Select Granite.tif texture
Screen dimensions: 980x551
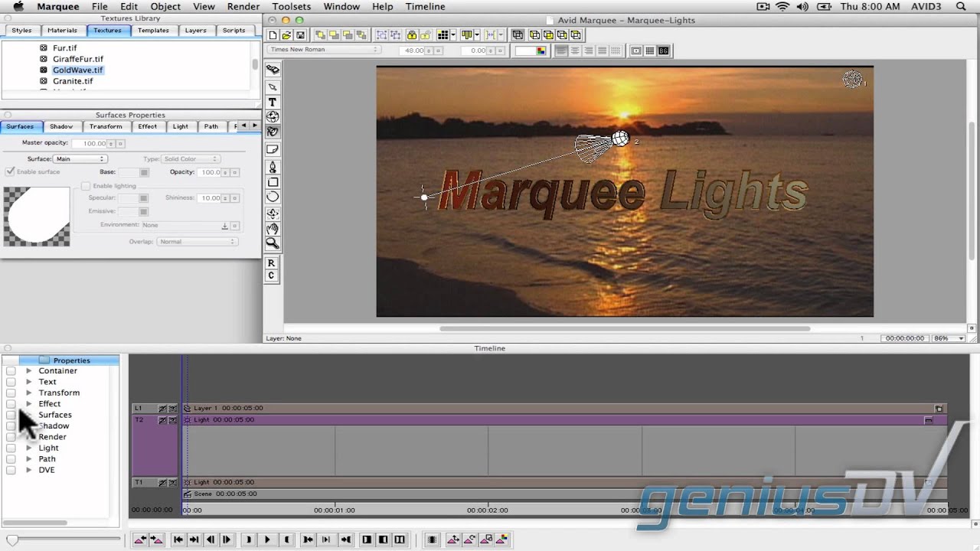click(73, 81)
